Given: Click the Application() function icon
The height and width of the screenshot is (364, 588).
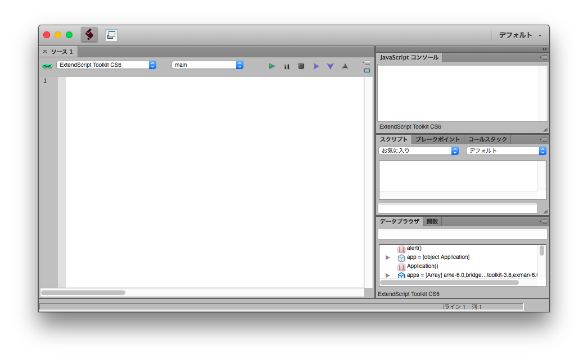Looking at the screenshot, I should click(401, 267).
